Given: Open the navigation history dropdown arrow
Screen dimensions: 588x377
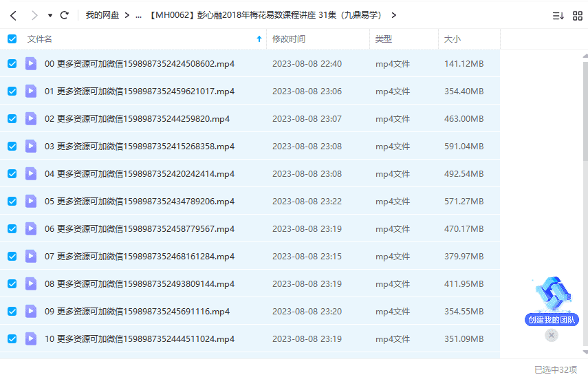Looking at the screenshot, I should (x=50, y=15).
